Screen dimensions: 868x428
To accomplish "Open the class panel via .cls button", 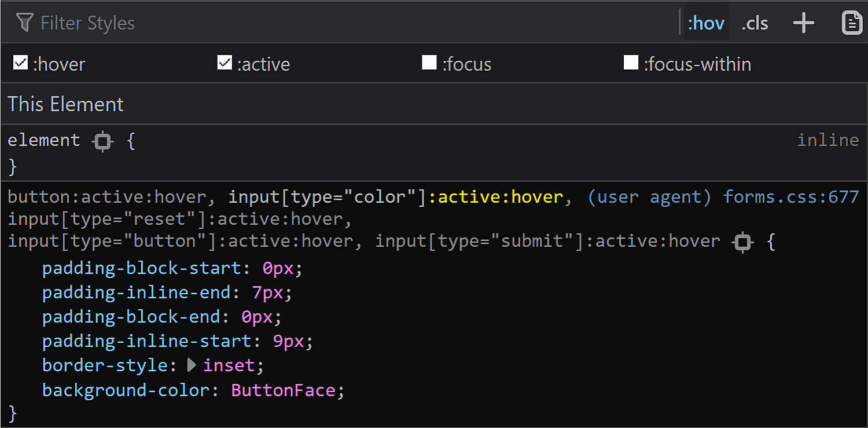I will 754,22.
